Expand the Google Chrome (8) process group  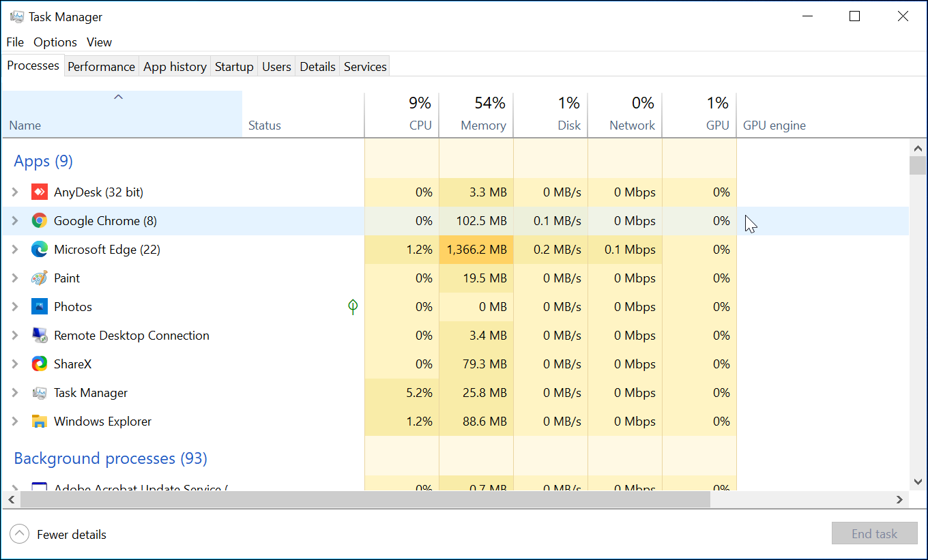coord(15,221)
